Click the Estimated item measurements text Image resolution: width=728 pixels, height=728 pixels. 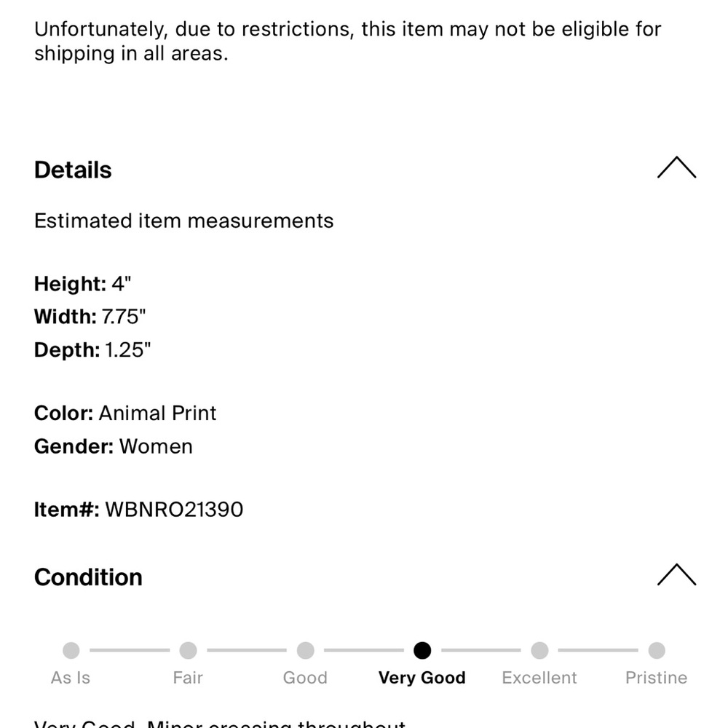[183, 221]
